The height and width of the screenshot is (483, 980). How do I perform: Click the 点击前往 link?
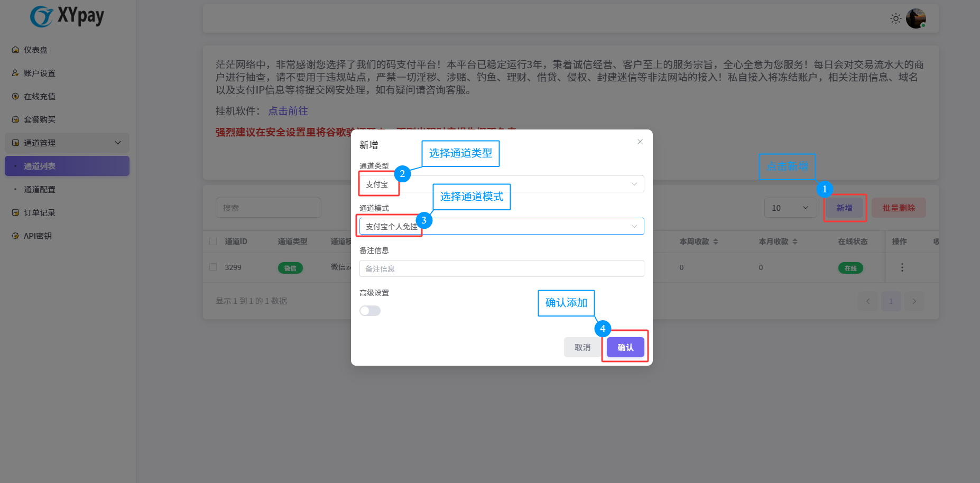click(x=288, y=111)
